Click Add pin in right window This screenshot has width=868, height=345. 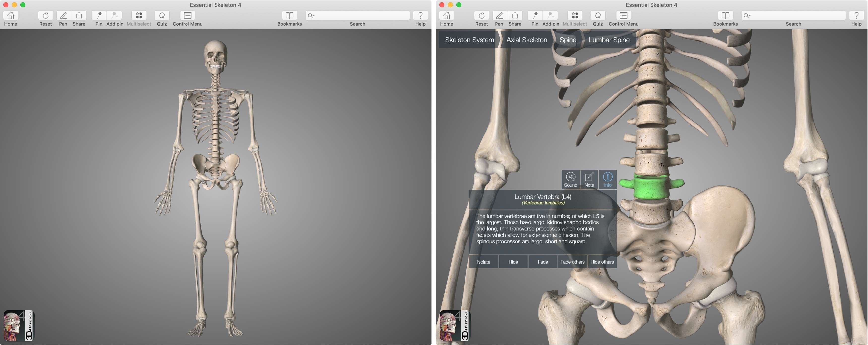pos(551,15)
